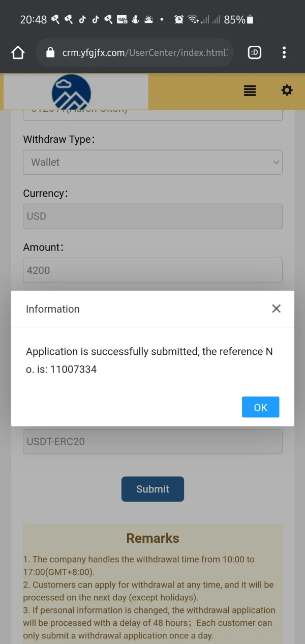This screenshot has width=305, height=644.
Task: Click the USDT-ERC20 field
Action: click(152, 442)
